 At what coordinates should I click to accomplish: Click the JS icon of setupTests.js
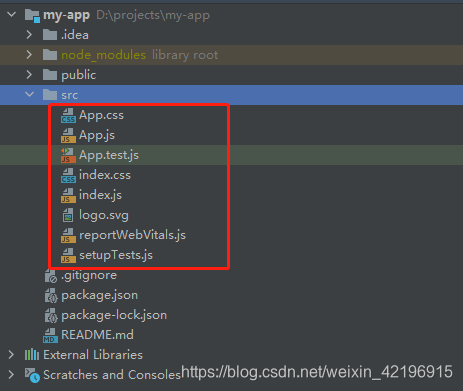click(68, 255)
